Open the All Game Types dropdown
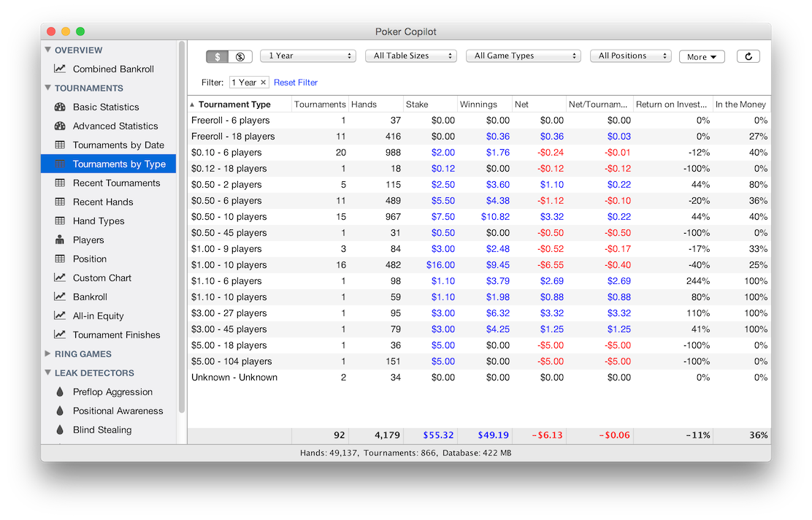812x520 pixels. pyautogui.click(x=524, y=56)
